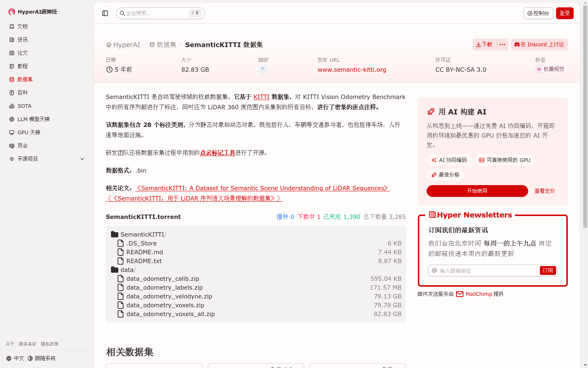Open the 中文 language selector
This screenshot has width=588, height=368.
[15, 358]
